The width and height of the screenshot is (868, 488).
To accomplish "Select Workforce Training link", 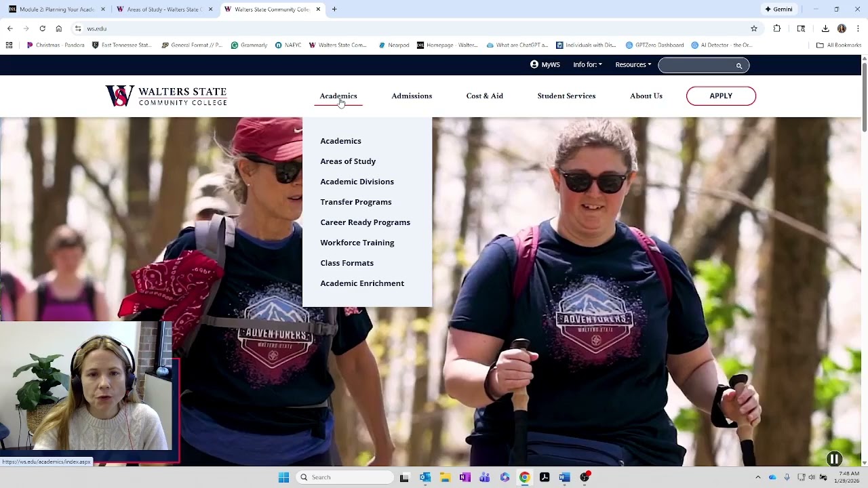I will click(357, 243).
